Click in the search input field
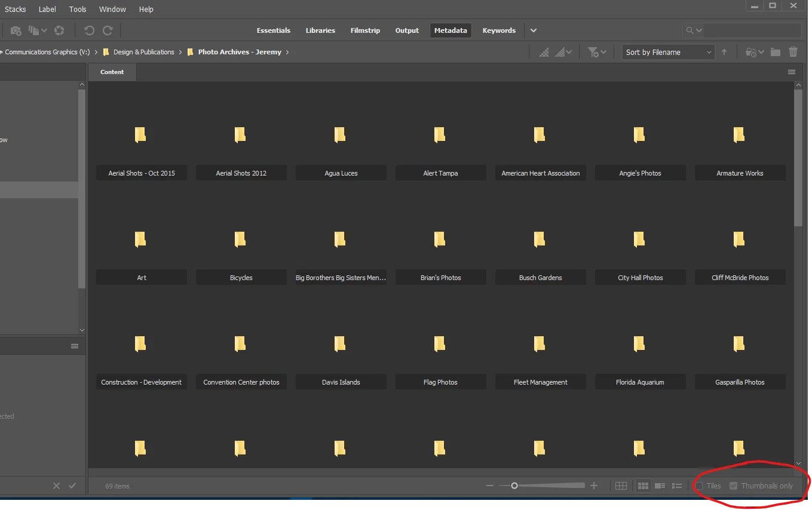This screenshot has width=812, height=510. pyautogui.click(x=752, y=30)
